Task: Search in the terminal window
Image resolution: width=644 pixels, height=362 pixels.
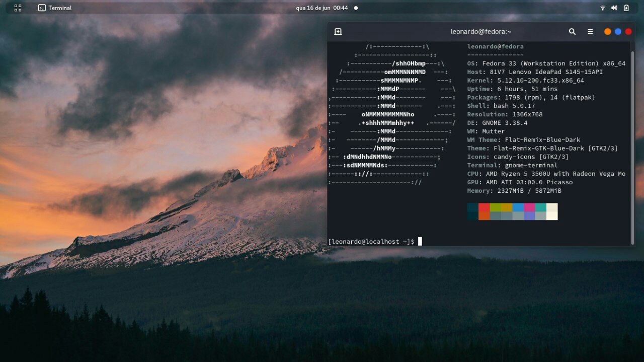Action: click(572, 31)
